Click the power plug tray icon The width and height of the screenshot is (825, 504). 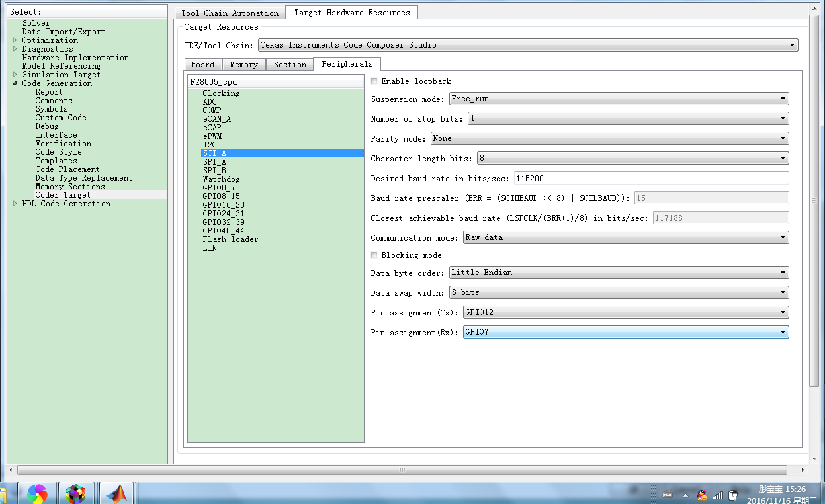point(734,495)
